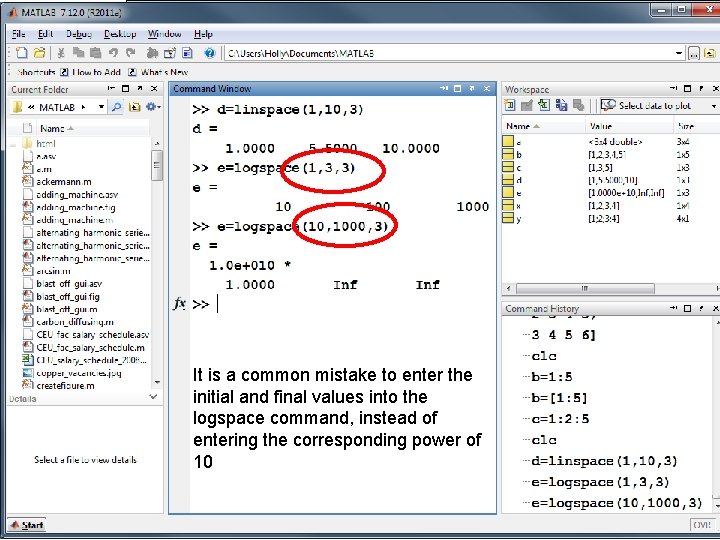Click the Start button
Screen dimensions: 720x540
point(27,525)
